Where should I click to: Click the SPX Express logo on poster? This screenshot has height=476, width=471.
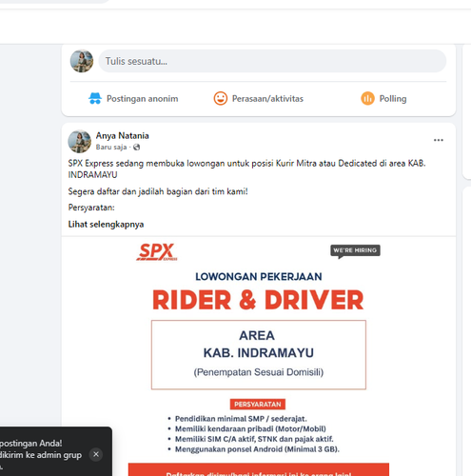pos(157,252)
